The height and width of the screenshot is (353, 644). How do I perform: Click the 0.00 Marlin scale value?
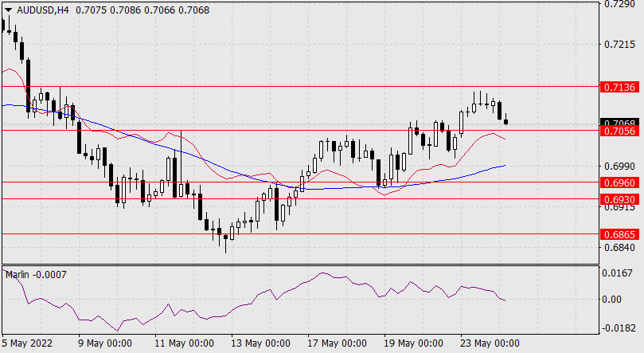coord(611,300)
